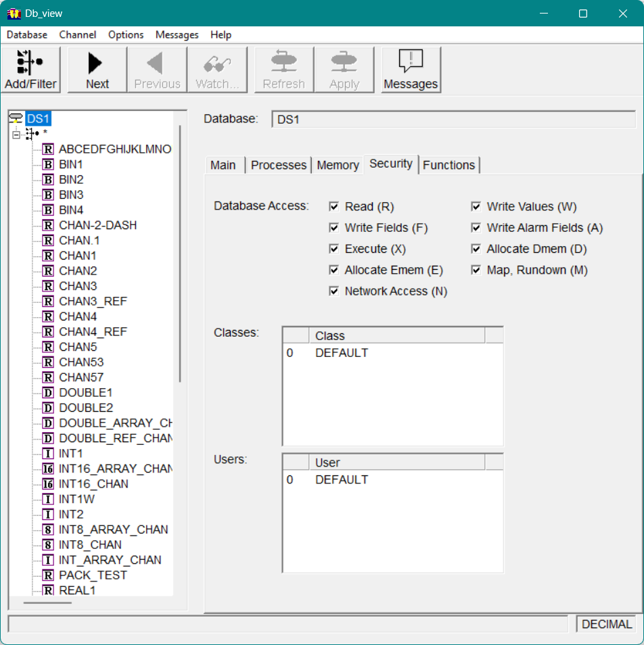The height and width of the screenshot is (645, 644).
Task: Select DEFAULT row in Classes list
Action: [341, 353]
